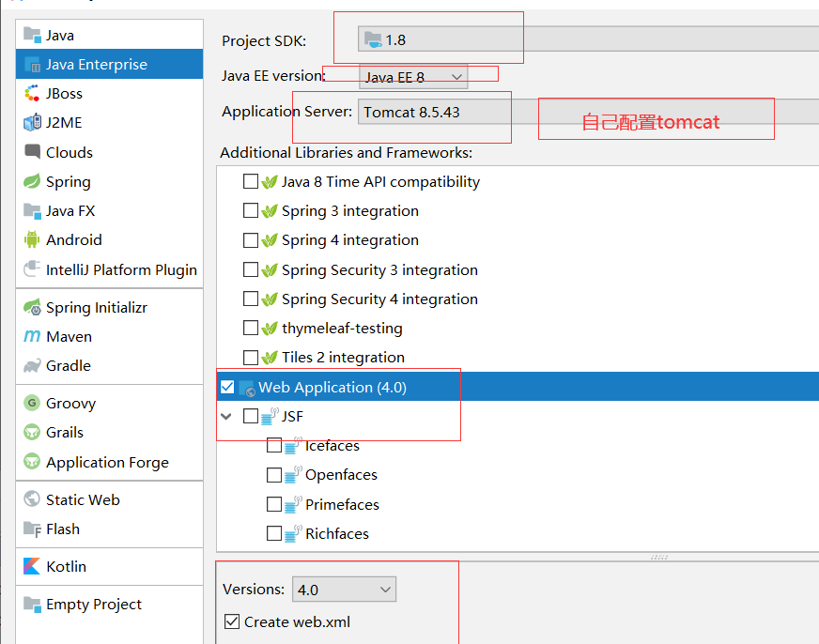Image resolution: width=819 pixels, height=644 pixels.
Task: Open the Application Server Tomcat 8.5.43 dropdown
Action: click(x=588, y=113)
